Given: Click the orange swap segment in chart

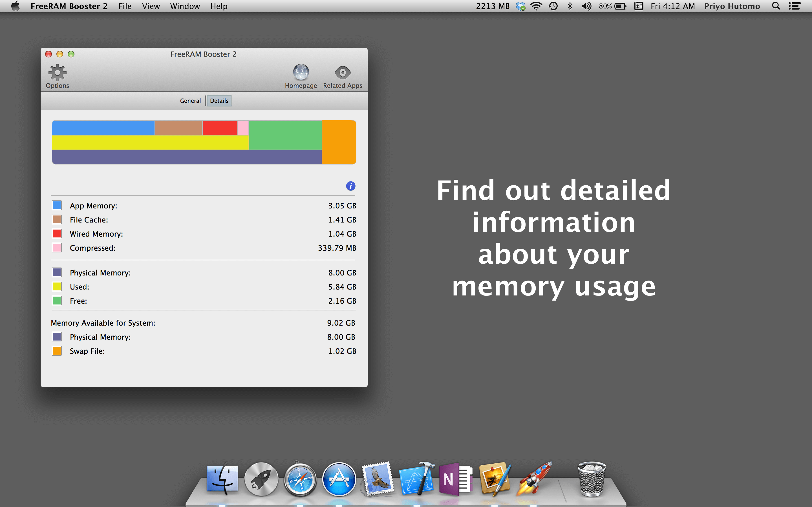Looking at the screenshot, I should click(339, 142).
